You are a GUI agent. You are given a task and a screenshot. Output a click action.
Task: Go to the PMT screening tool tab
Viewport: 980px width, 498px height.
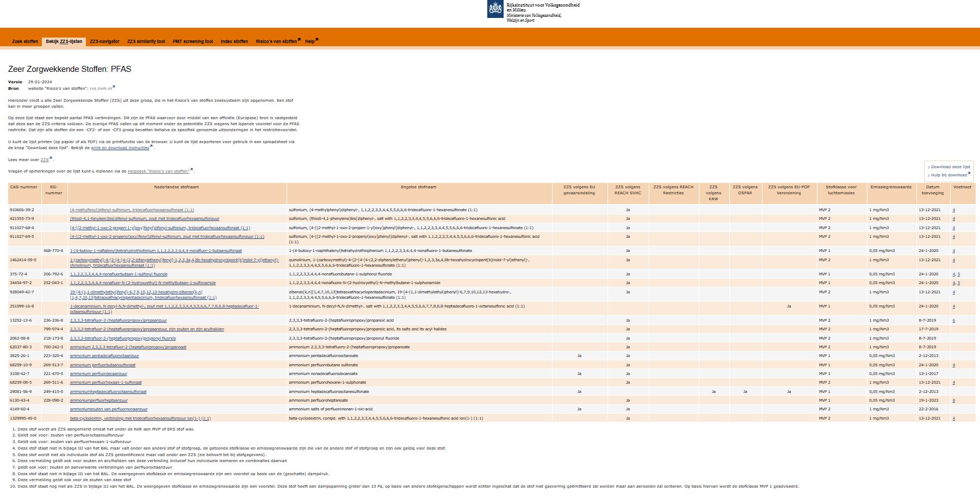click(193, 42)
